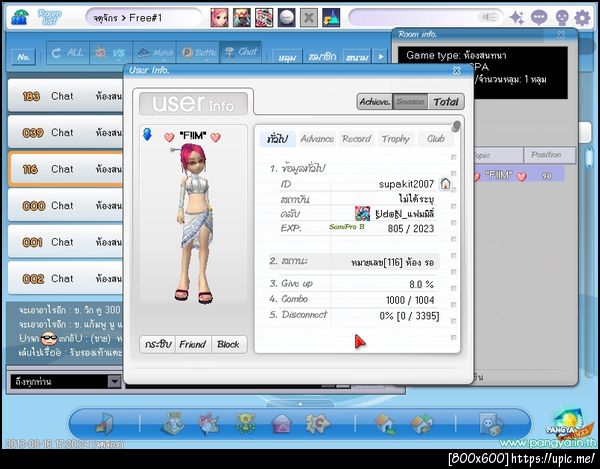Click the Friend button
The width and height of the screenshot is (600, 469).
coord(193,344)
